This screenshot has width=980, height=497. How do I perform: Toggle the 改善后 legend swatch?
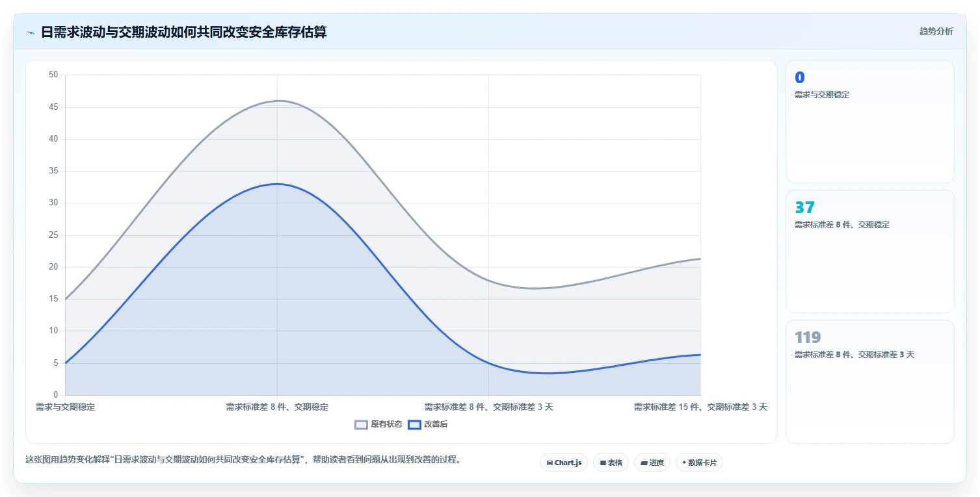click(x=414, y=425)
